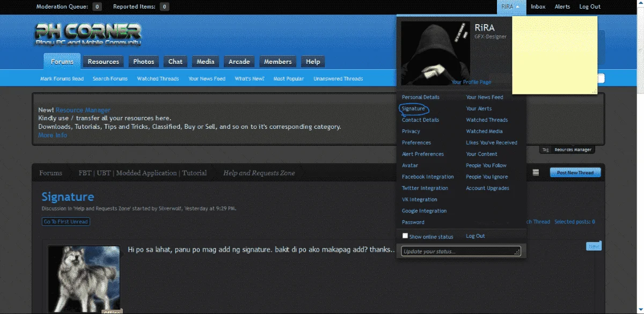Image resolution: width=644 pixels, height=314 pixels.
Task: Open Your News Feed in account menu
Action: tap(485, 97)
